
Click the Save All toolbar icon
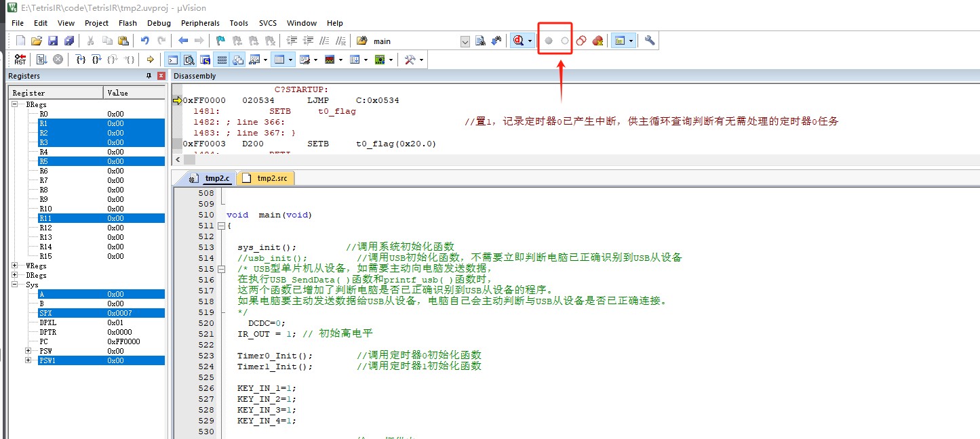68,41
